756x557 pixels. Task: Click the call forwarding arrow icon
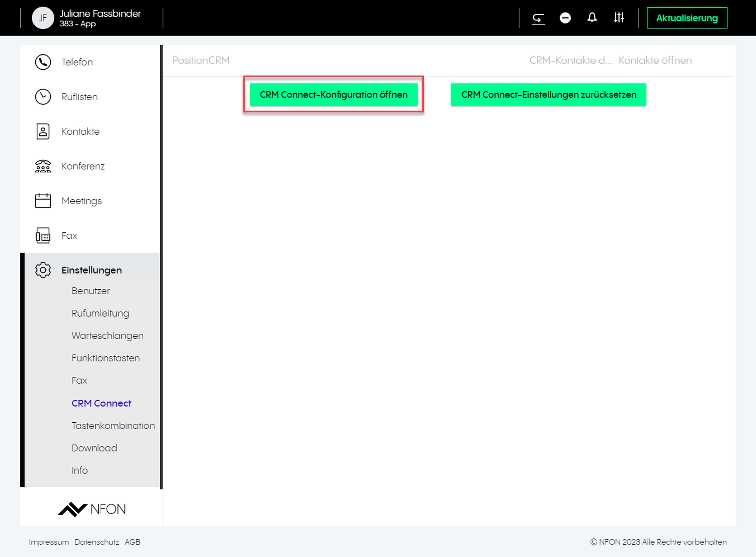pos(538,18)
